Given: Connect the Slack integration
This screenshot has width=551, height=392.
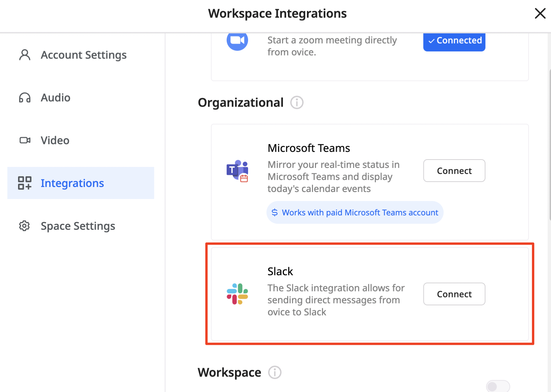Looking at the screenshot, I should coord(454,294).
